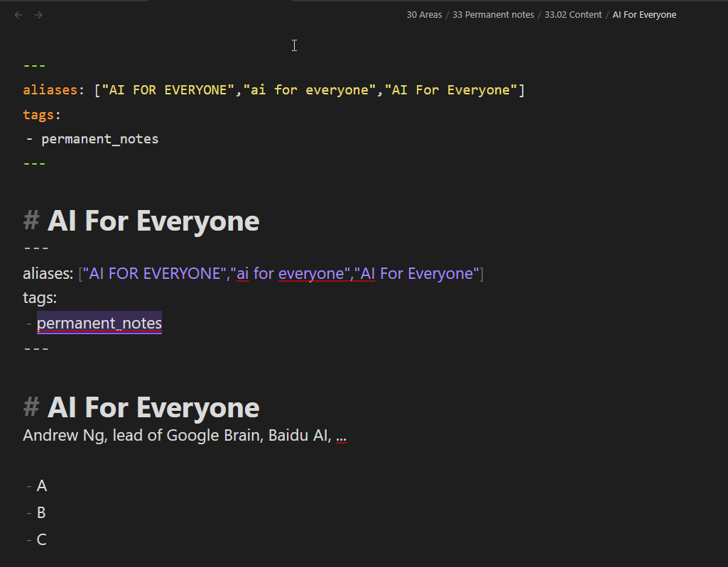Select the '33.02 Content' breadcrumb folder

click(572, 15)
